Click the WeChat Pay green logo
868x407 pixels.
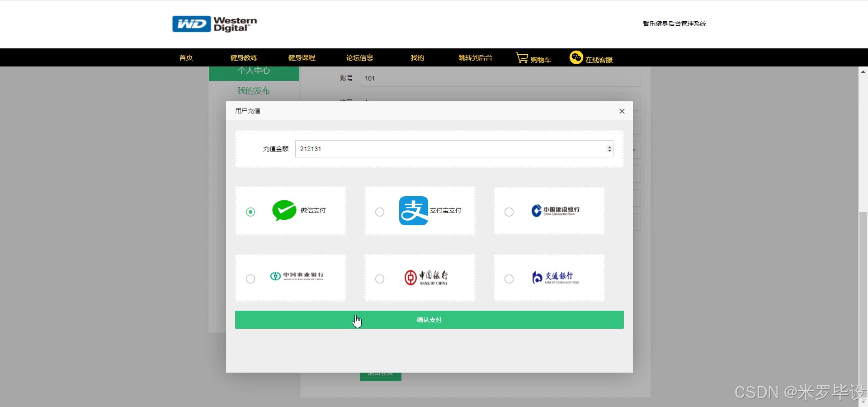coord(284,210)
